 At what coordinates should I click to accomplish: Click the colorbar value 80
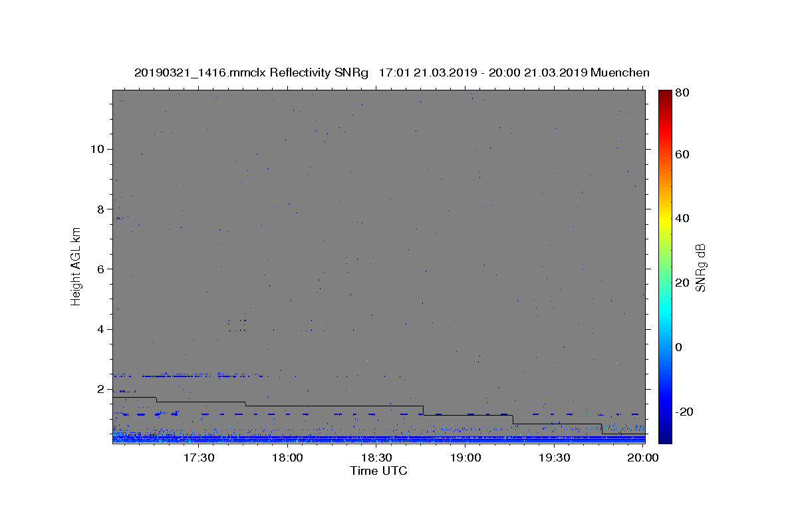coord(682,93)
